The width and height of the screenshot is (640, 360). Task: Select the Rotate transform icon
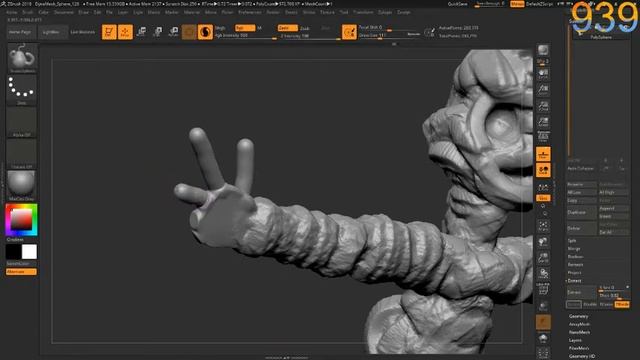click(x=173, y=32)
